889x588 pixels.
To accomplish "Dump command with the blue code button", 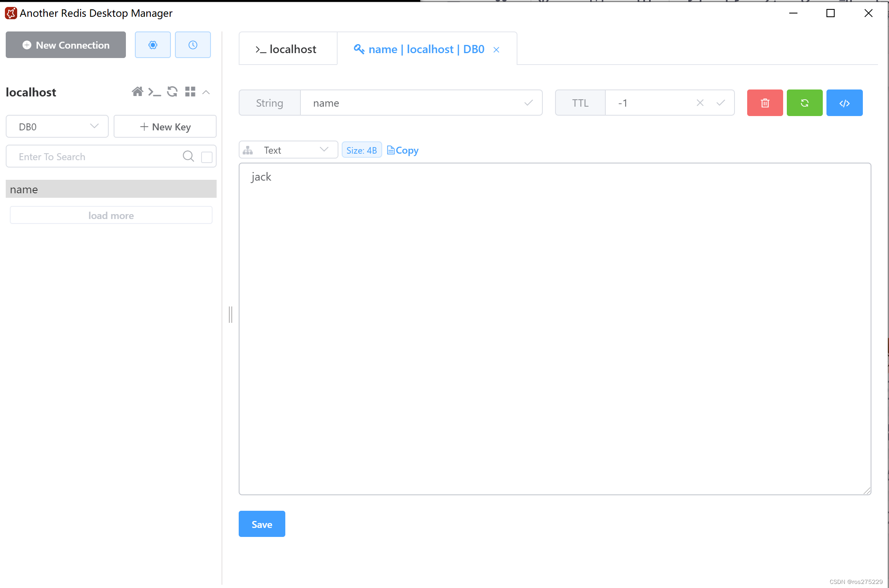I will tap(844, 103).
